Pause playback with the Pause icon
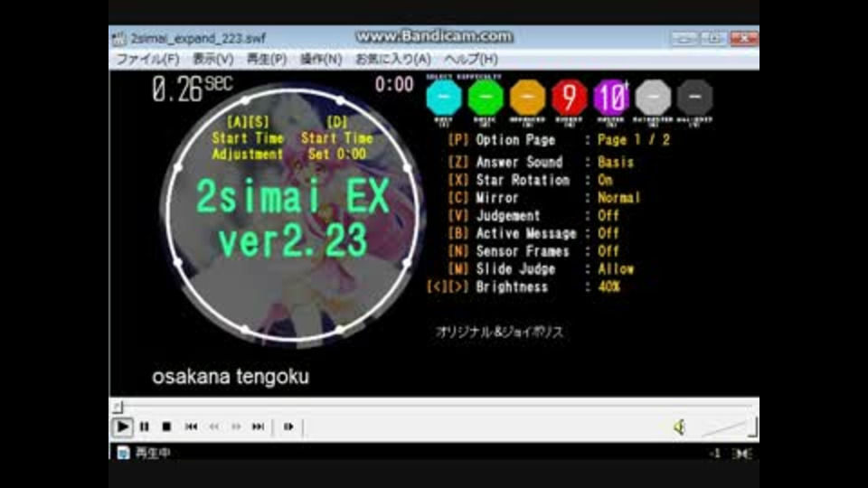The image size is (868, 488). point(145,427)
